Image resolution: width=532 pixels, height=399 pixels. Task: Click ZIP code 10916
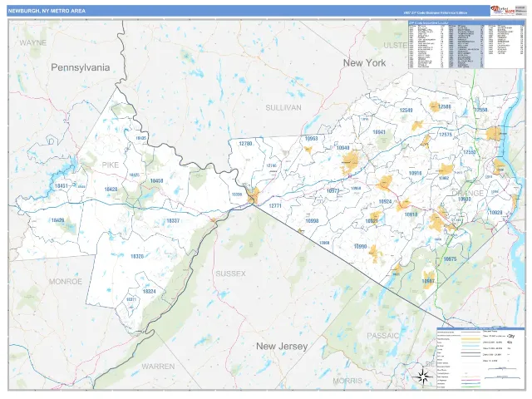click(x=415, y=174)
